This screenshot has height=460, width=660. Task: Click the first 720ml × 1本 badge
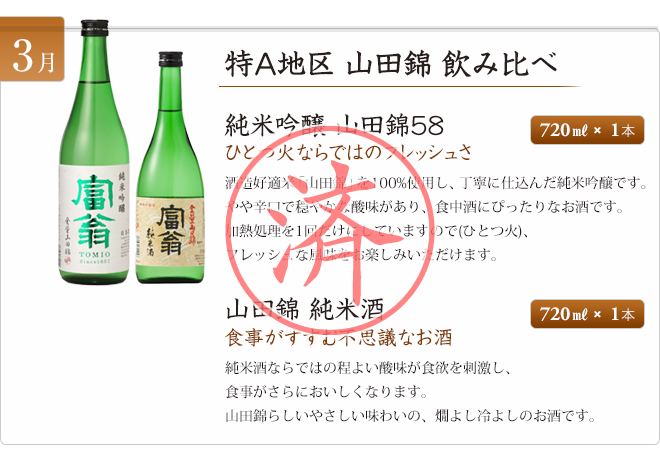point(587,130)
